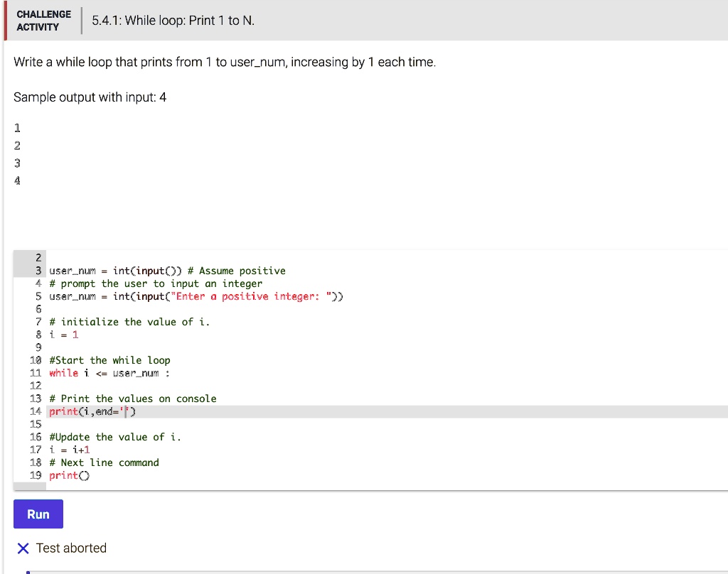Click empty line 12 in the code editor

point(213,386)
